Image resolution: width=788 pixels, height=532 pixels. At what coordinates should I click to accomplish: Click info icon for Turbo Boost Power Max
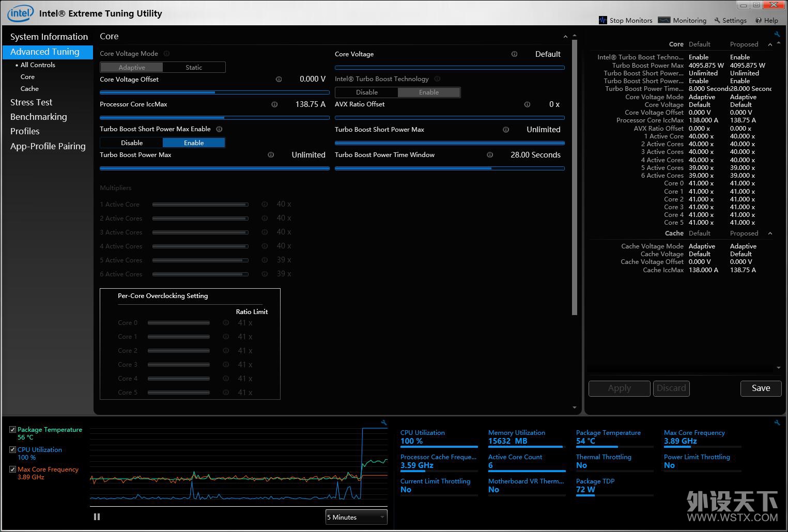(x=271, y=154)
